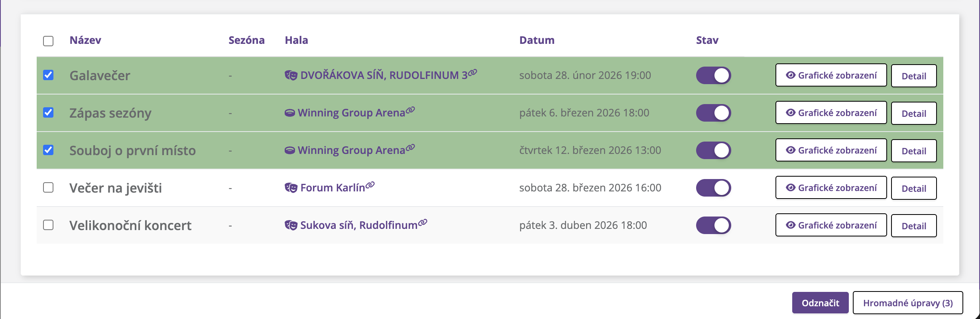
Task: Click theater mask icon beside DVOŘÁKOVA SÍŇ
Action: pyautogui.click(x=291, y=75)
